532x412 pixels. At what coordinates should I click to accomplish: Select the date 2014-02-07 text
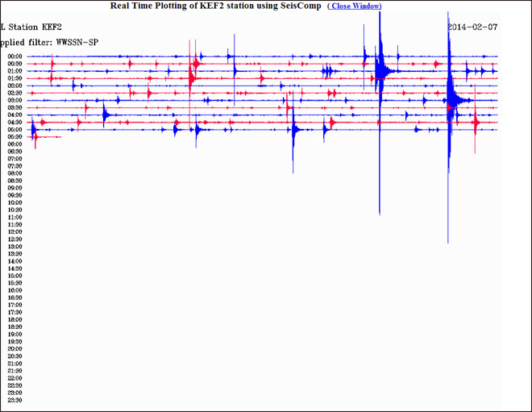click(x=472, y=27)
